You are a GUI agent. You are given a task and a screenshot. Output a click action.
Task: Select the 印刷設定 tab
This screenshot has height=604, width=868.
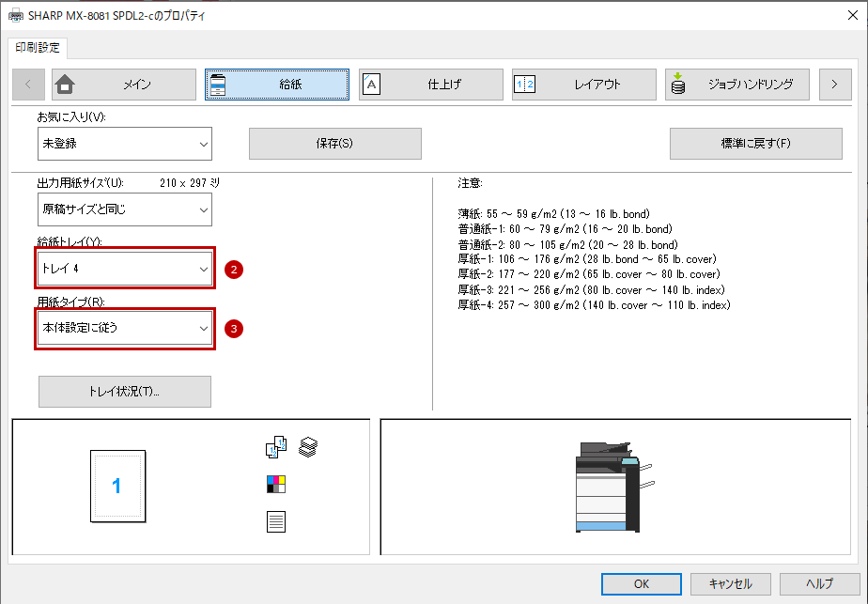[38, 48]
